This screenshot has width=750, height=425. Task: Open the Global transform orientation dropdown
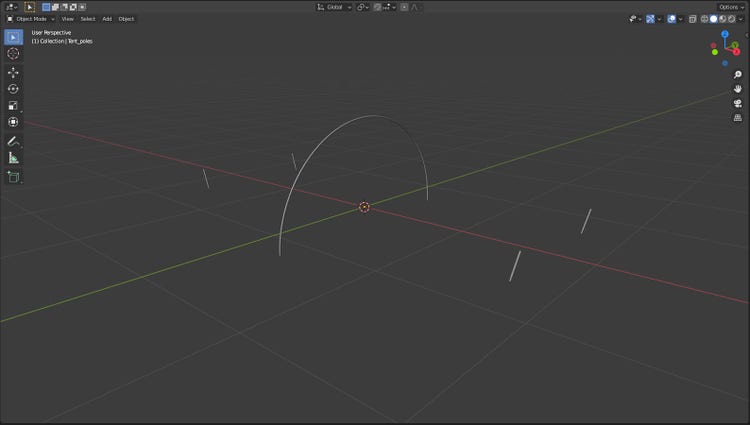coord(334,7)
